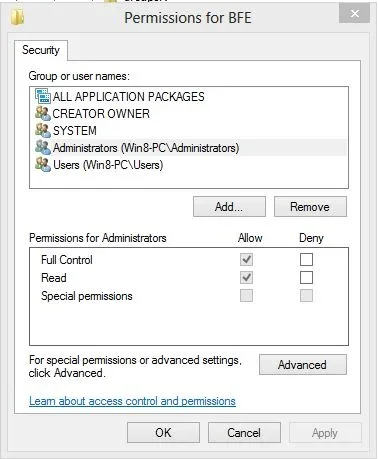378x459 pixels.
Task: Click the Full Control permission label
Action: click(x=67, y=260)
